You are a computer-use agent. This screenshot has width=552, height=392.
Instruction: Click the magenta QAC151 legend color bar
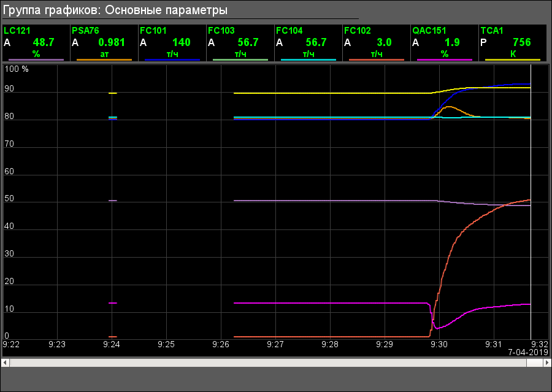445,60
